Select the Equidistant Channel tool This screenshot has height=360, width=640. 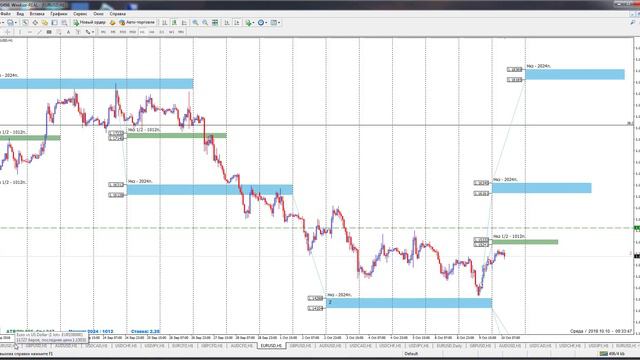click(49, 32)
